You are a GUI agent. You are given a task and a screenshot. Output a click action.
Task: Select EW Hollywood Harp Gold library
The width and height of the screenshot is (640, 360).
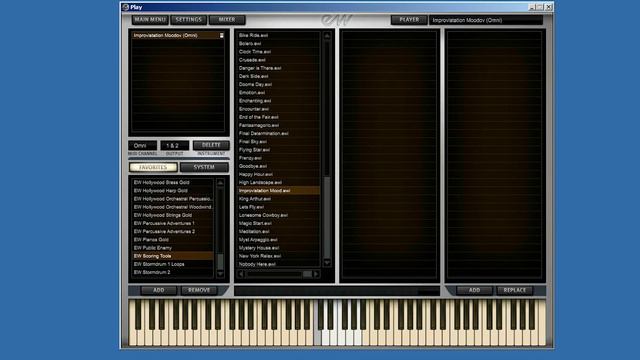coord(173,191)
